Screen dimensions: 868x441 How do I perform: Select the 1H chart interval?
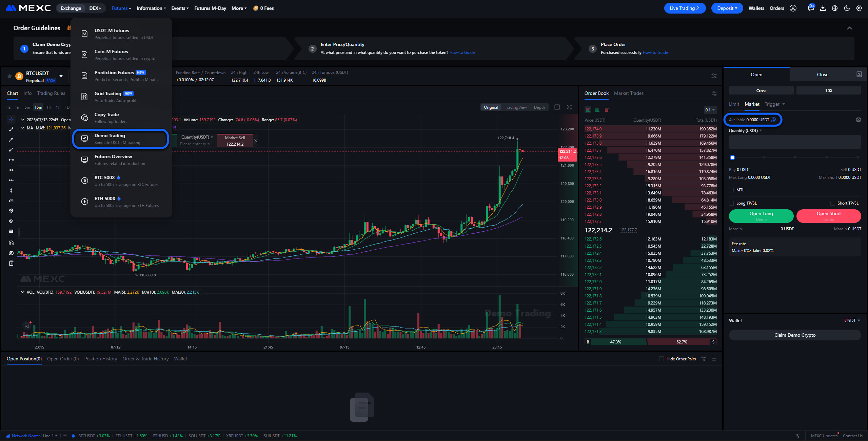click(x=49, y=107)
